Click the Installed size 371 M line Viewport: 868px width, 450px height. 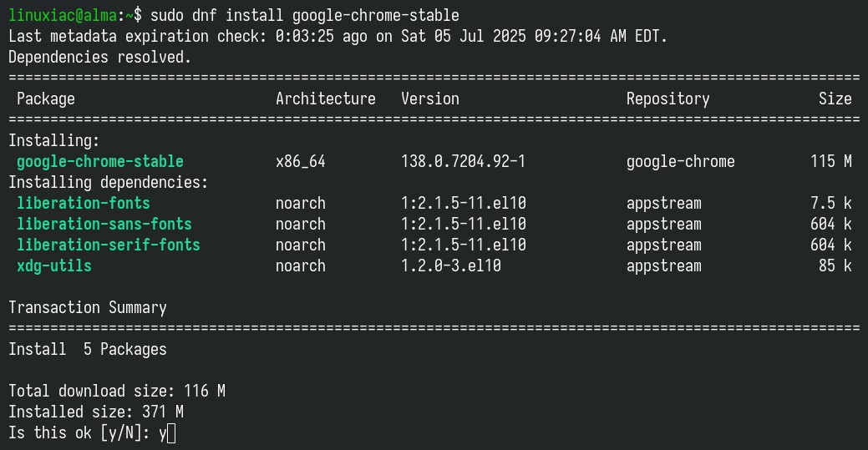click(x=96, y=412)
